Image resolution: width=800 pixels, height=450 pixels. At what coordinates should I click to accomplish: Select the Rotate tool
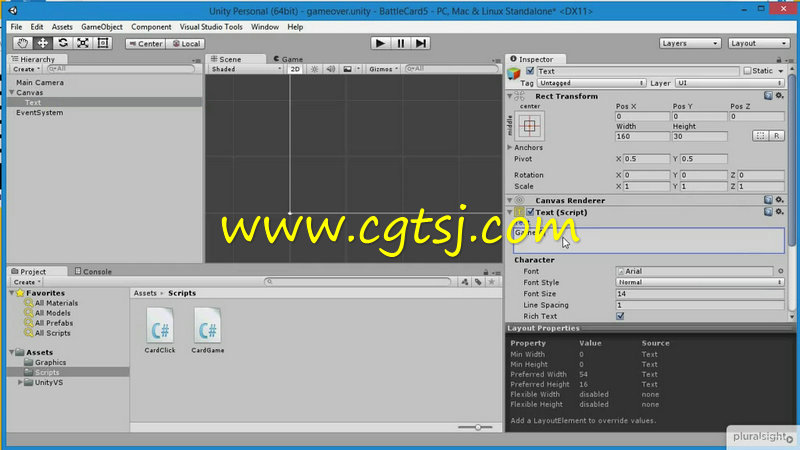tap(63, 43)
